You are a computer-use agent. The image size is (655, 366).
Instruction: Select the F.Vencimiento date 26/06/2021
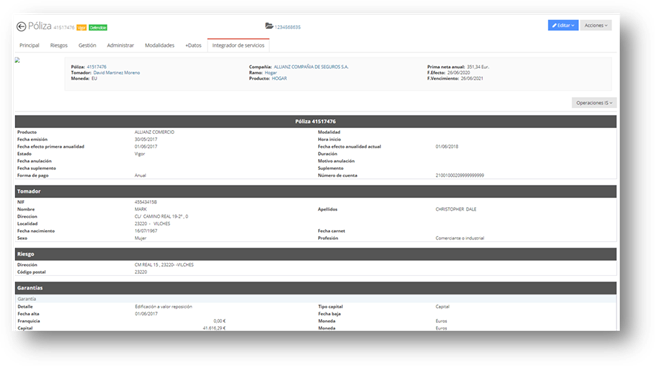coord(472,79)
